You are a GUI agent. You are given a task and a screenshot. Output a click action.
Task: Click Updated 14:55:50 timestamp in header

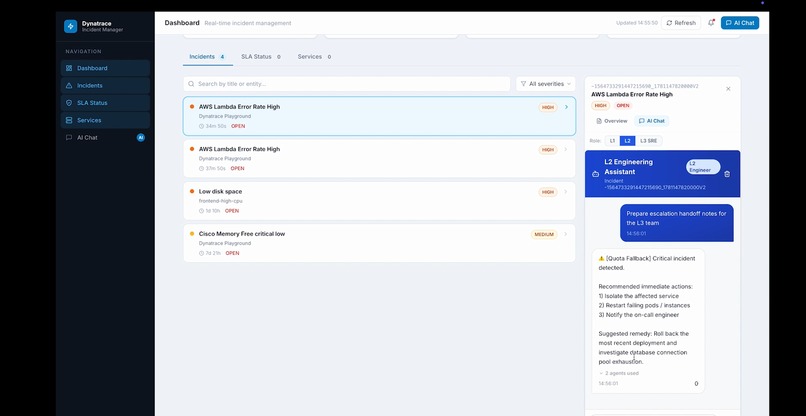point(636,23)
